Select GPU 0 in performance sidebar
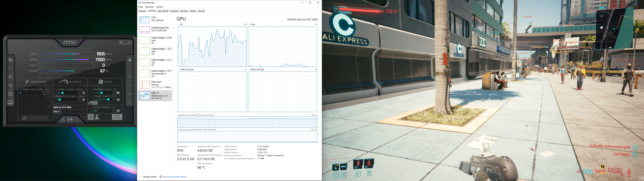644x181 pixels. (155, 96)
